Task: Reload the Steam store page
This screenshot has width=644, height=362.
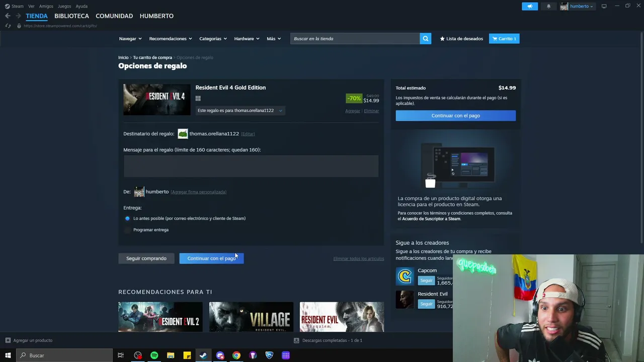Action: pyautogui.click(x=8, y=26)
